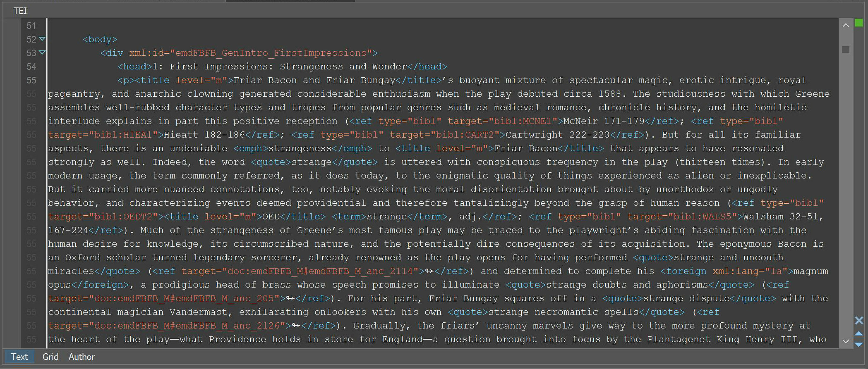
Task: Switch to the Text editing mode tab
Action: (x=19, y=357)
